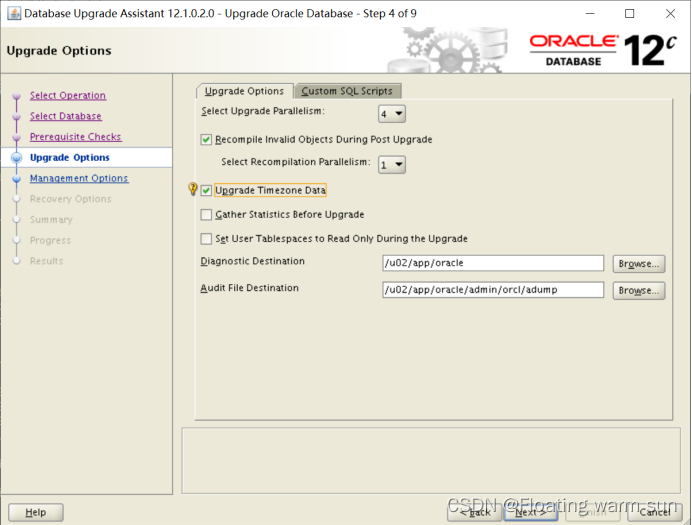Click the Next button
This screenshot has height=525, width=692.
(531, 512)
